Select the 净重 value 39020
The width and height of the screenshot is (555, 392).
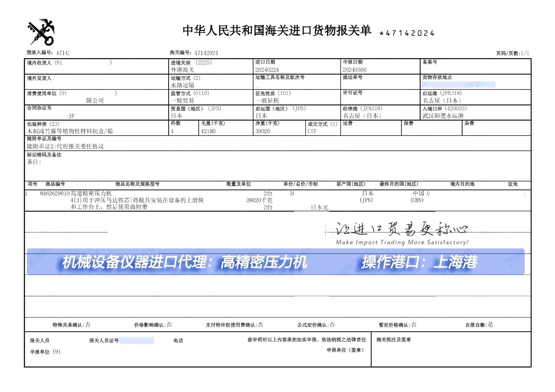click(x=263, y=131)
